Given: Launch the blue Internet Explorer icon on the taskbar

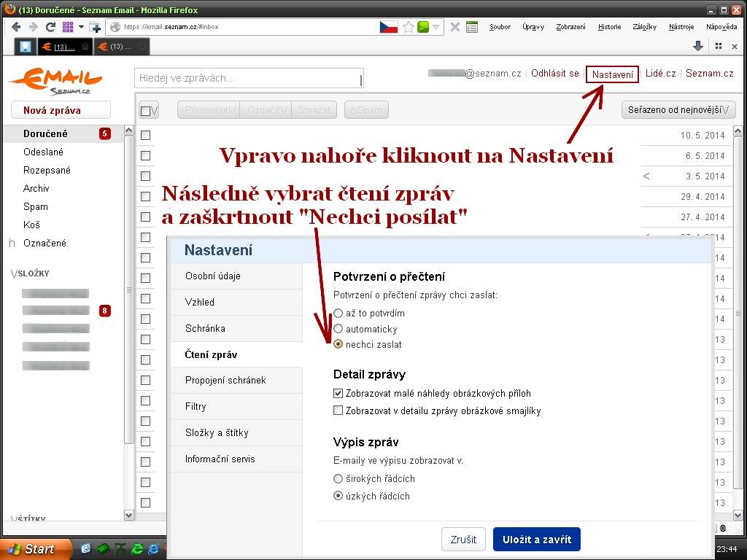Looking at the screenshot, I should [153, 549].
